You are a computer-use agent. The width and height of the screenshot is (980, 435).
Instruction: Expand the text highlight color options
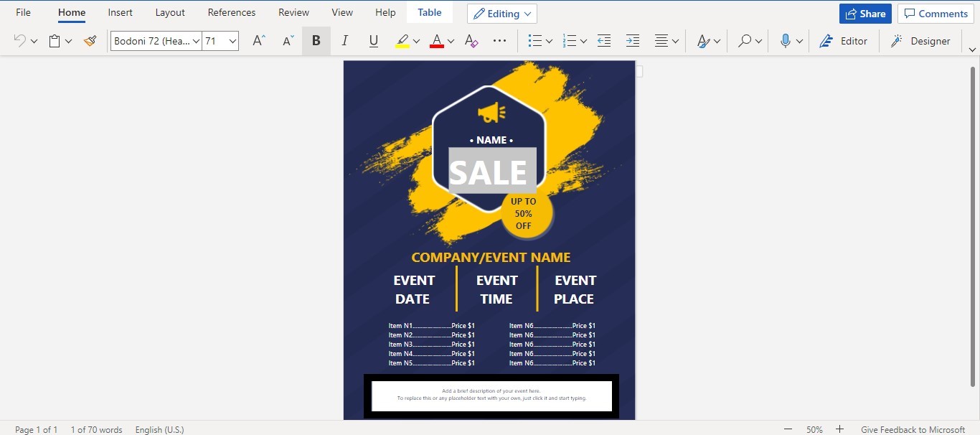[x=415, y=41]
